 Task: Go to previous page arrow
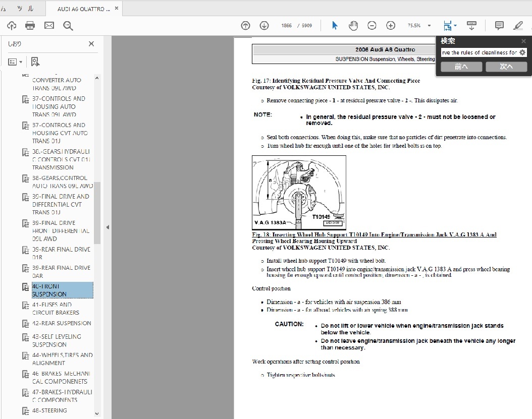(x=245, y=25)
